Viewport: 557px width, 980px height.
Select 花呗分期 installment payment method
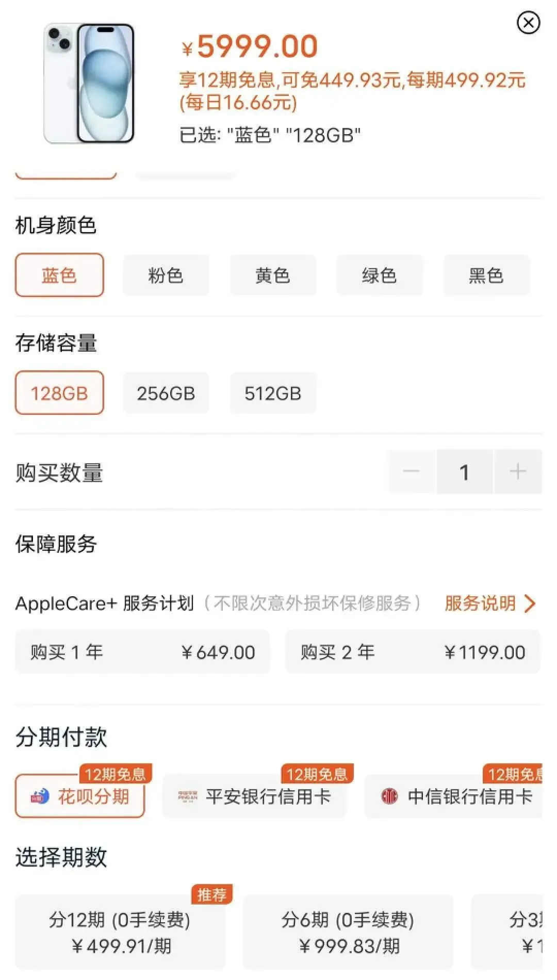point(80,796)
